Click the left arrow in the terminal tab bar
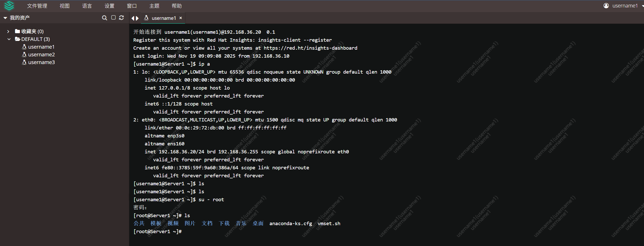Screen dimensions: 644x246 tap(133, 18)
